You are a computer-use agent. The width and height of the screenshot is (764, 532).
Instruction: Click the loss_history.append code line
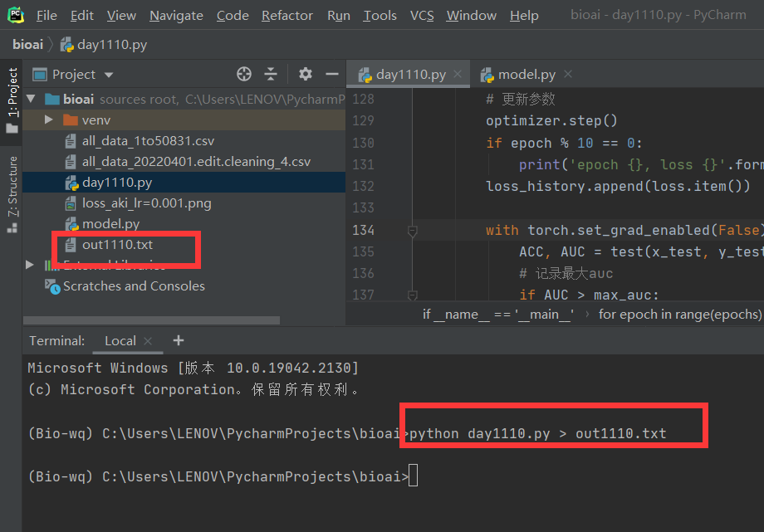618,186
